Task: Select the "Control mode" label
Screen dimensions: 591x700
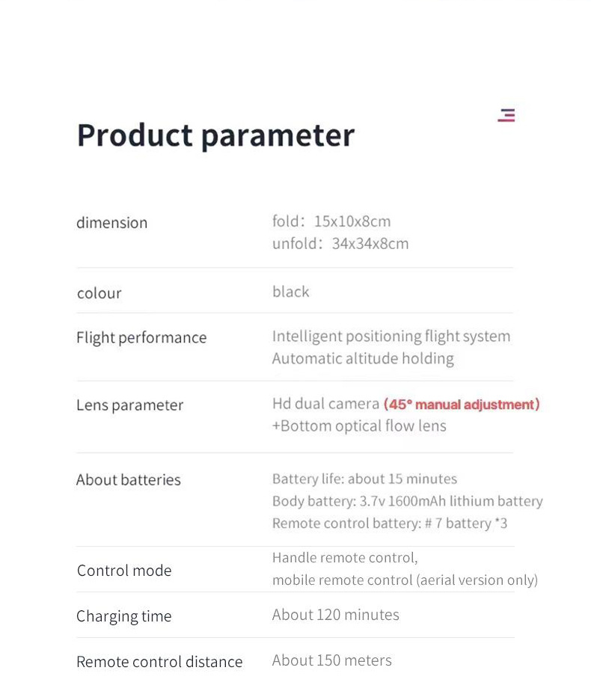Action: click(124, 571)
